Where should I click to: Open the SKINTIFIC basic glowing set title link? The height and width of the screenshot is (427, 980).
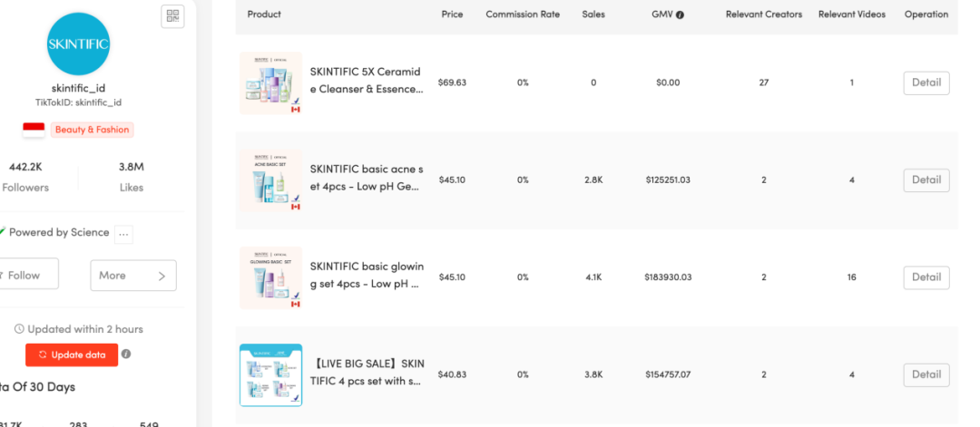367,277
